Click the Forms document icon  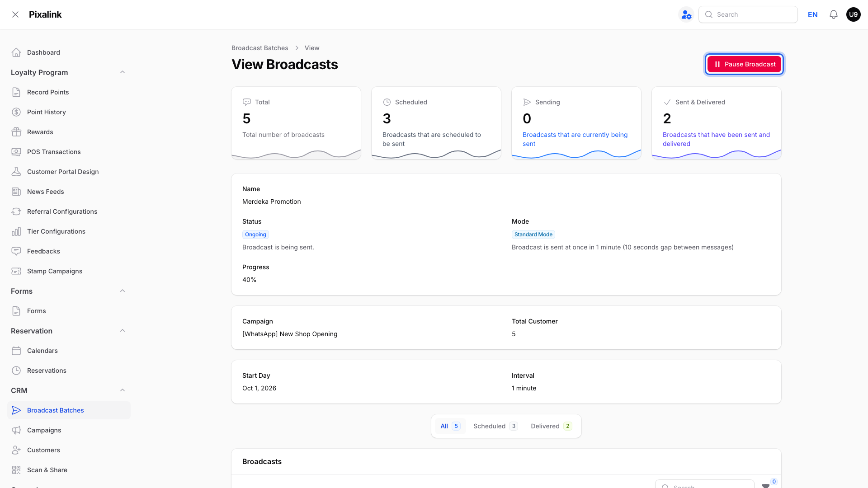point(16,311)
